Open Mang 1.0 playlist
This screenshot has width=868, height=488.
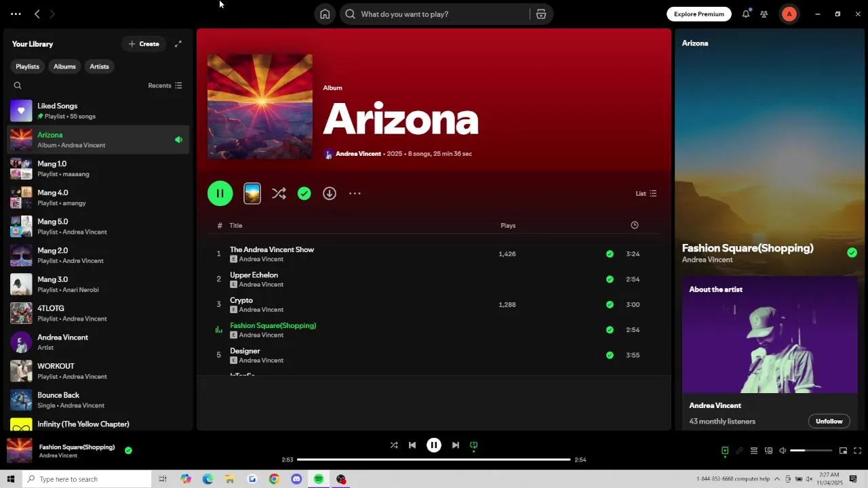(98, 169)
